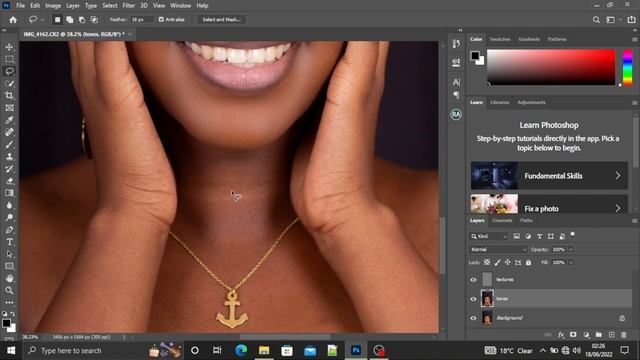Select the Clone Stamp tool

coord(9,157)
